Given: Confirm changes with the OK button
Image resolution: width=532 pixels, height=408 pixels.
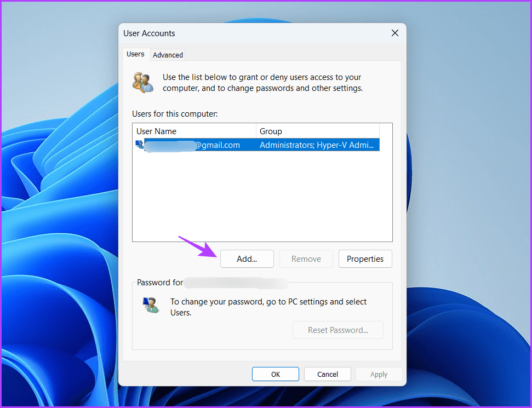Looking at the screenshot, I should (x=275, y=374).
